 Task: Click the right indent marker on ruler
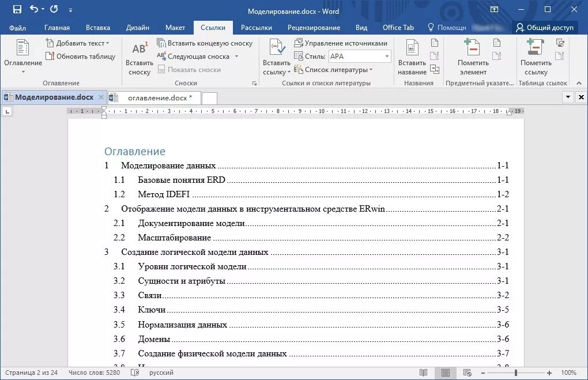tap(509, 113)
